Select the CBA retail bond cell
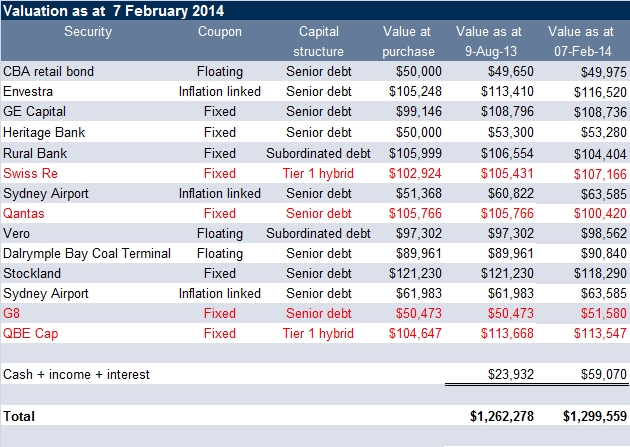The width and height of the screenshot is (630, 447). 49,72
